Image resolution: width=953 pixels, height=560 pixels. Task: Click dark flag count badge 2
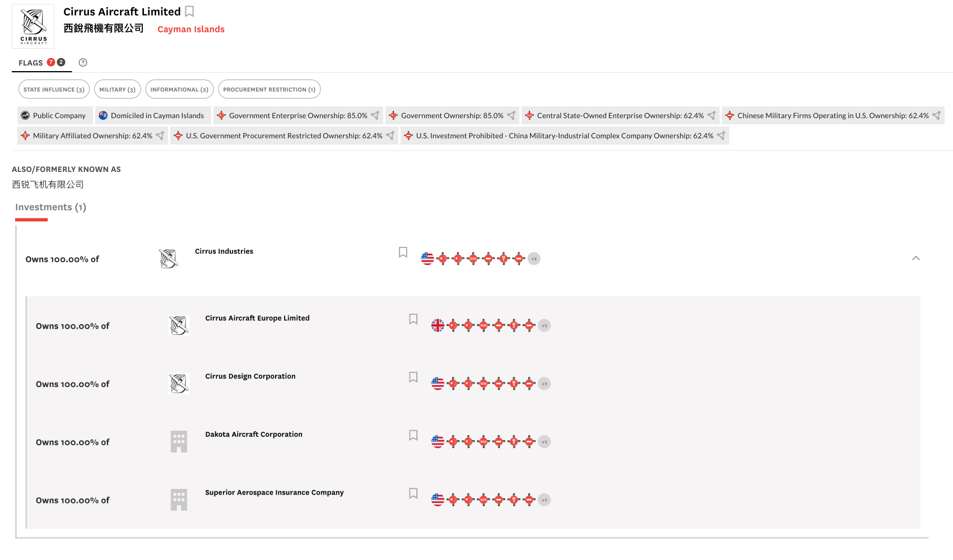(61, 62)
